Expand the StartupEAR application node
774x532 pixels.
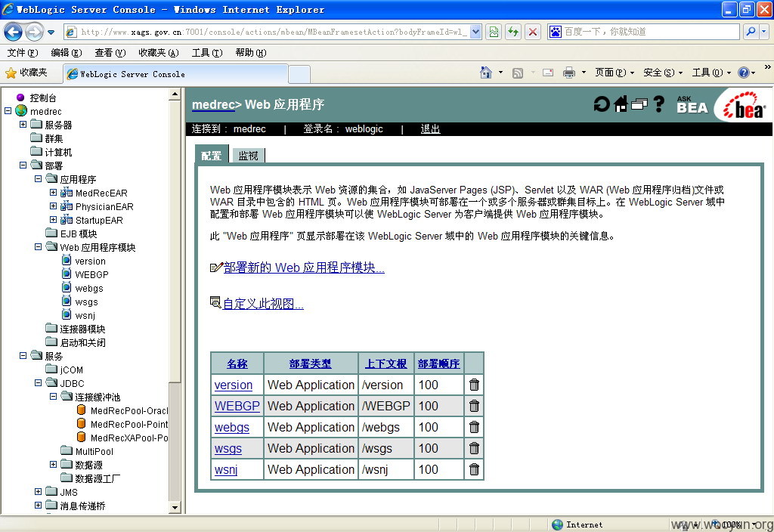pyautogui.click(x=54, y=220)
